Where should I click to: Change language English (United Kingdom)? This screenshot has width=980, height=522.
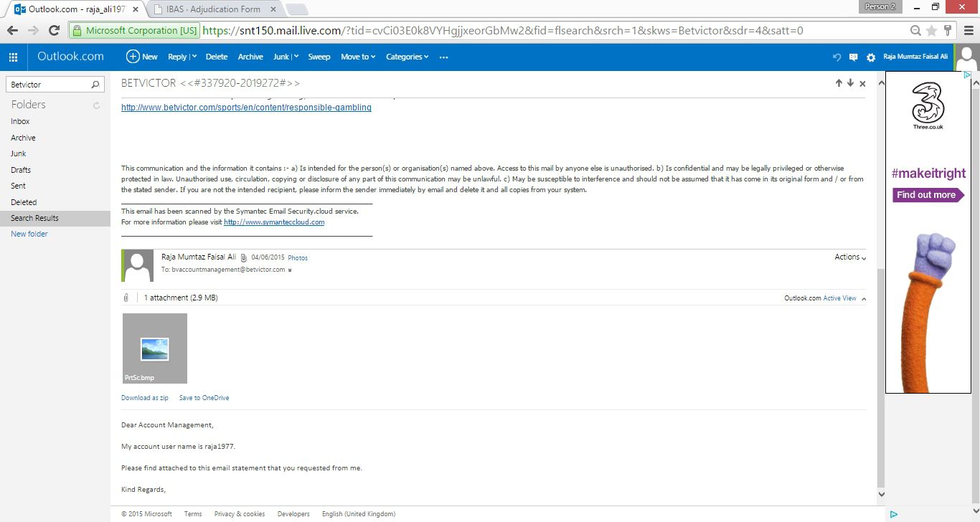tap(359, 514)
